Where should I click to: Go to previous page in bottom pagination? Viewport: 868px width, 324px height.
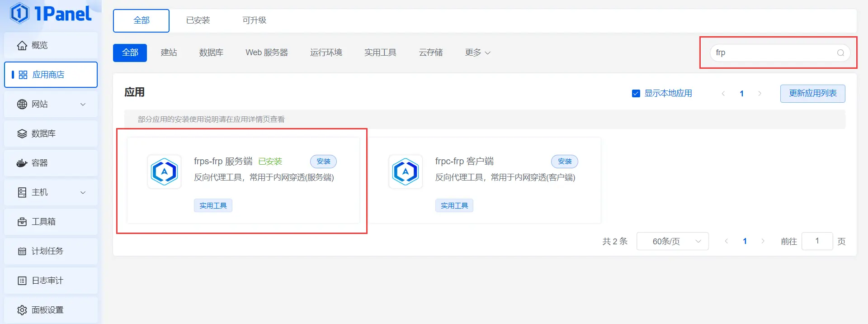pos(726,241)
